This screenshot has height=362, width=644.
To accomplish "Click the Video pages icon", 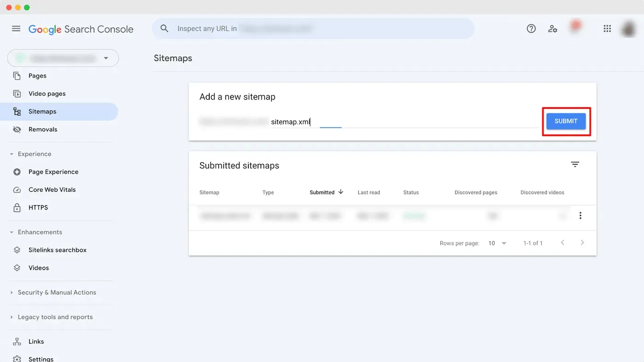I will [17, 94].
